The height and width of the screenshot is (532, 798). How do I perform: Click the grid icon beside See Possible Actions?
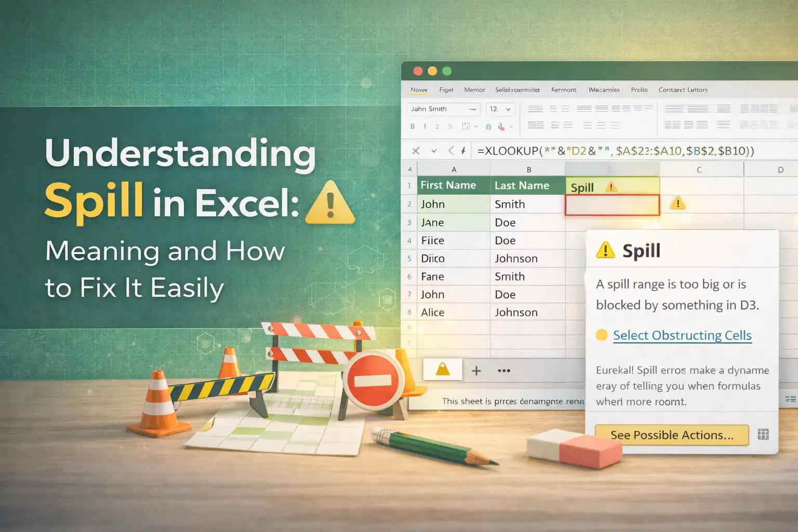click(762, 435)
